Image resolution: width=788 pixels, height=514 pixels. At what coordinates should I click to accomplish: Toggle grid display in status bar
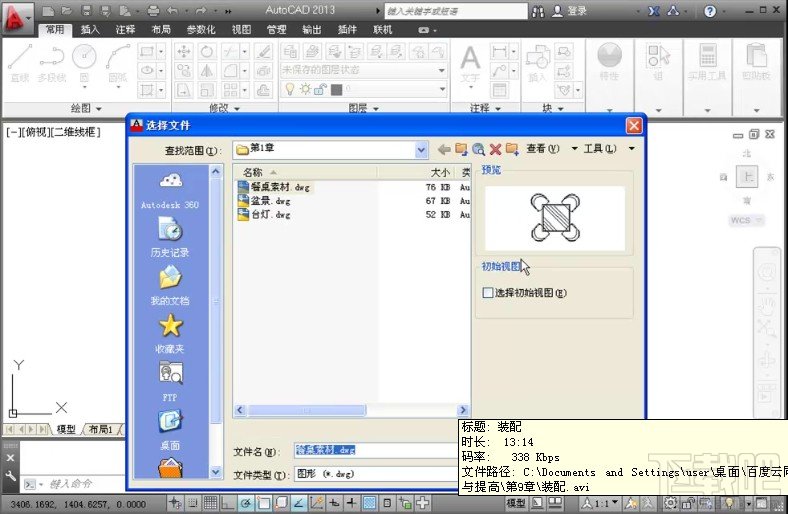[210, 502]
